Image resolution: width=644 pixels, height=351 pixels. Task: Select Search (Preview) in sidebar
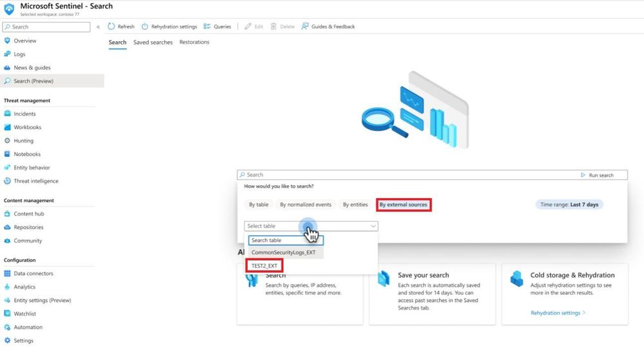[52, 81]
